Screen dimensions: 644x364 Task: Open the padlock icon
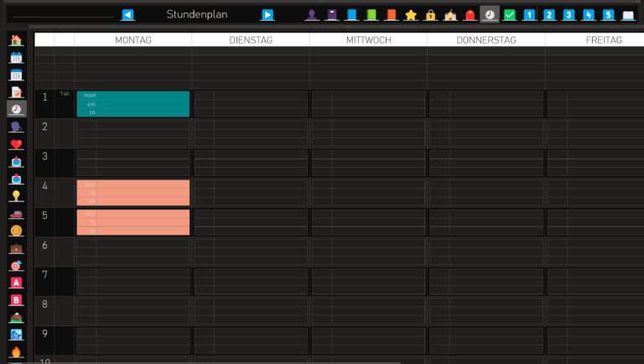tap(430, 15)
